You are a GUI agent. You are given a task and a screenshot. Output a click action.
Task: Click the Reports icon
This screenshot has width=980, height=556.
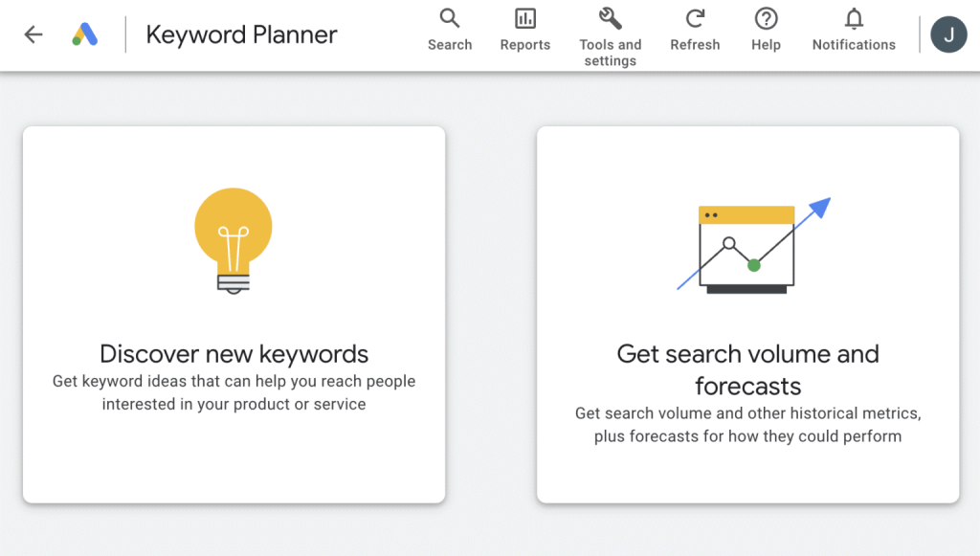(x=524, y=17)
